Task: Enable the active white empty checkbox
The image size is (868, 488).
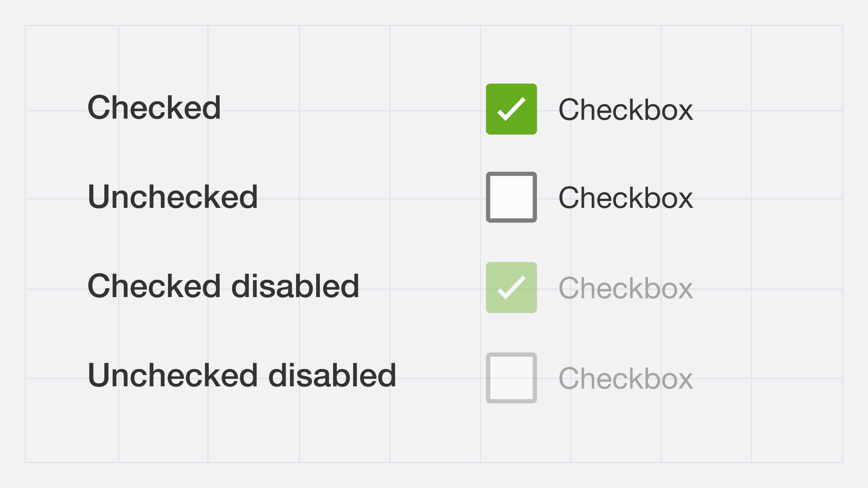Action: [511, 197]
